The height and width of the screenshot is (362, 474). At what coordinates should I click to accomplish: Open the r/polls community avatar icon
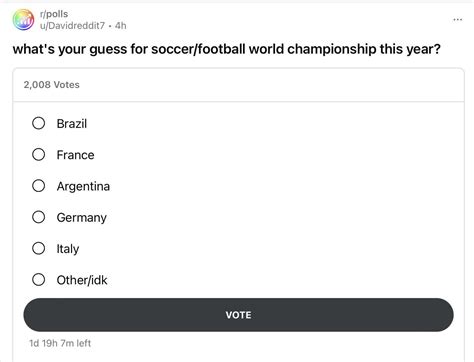(x=23, y=20)
